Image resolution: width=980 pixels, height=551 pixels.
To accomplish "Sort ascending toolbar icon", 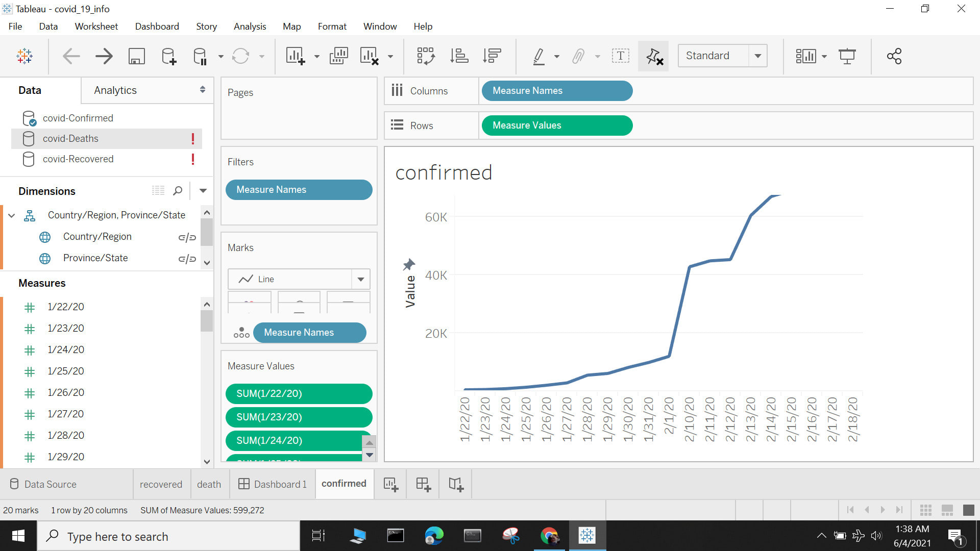I will point(459,56).
